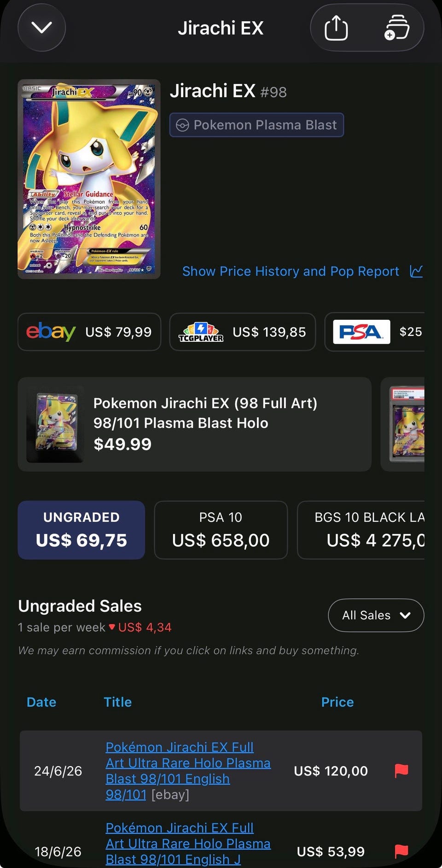Viewport: 442px width, 868px height.
Task: Open price history chart icon
Action: pyautogui.click(x=416, y=271)
